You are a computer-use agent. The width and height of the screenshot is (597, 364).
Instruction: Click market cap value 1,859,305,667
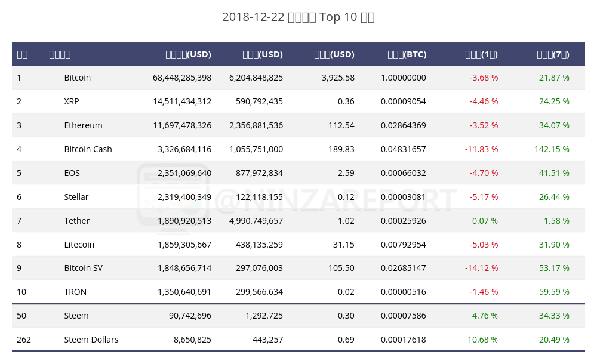pyautogui.click(x=184, y=245)
